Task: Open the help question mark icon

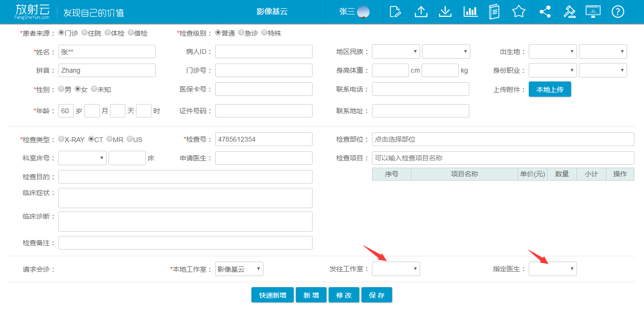Action: [x=617, y=12]
